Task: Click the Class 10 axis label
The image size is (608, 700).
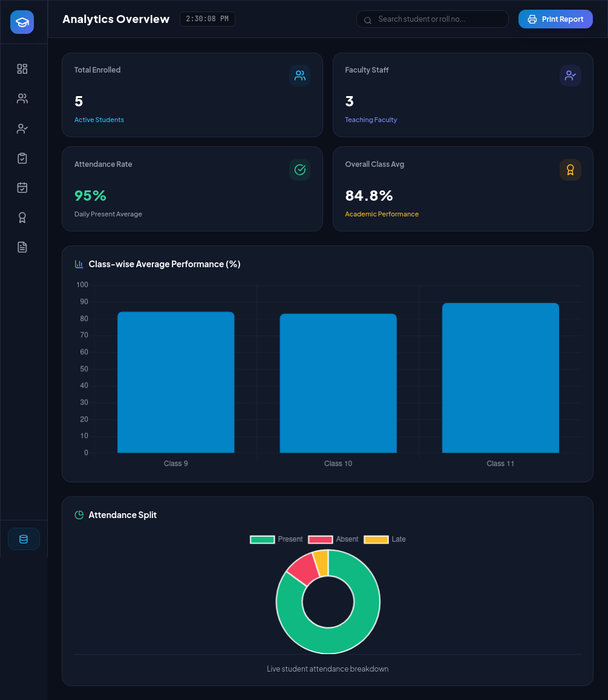Action: (x=338, y=464)
